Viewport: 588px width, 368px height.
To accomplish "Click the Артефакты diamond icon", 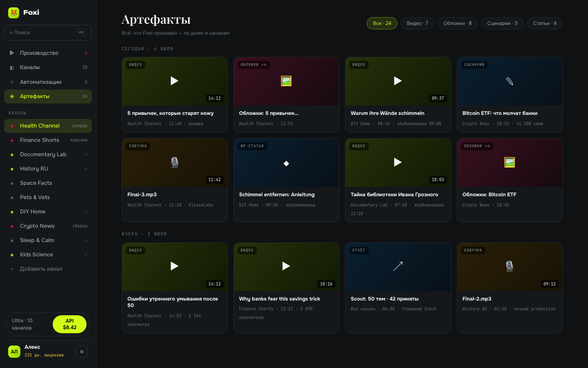I will [x=12, y=96].
